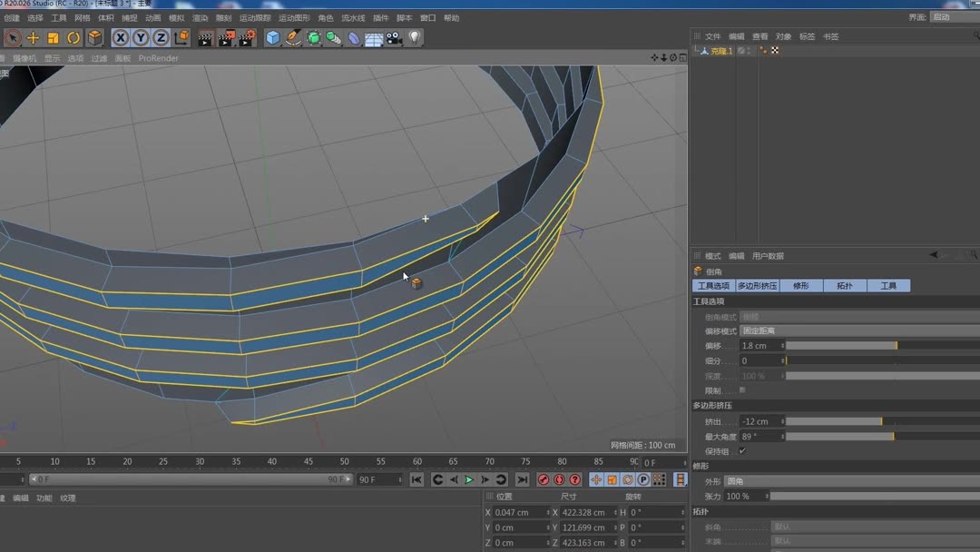Screen dimensions: 980x552
Task: Click the 拓扑 tab button
Action: [845, 286]
